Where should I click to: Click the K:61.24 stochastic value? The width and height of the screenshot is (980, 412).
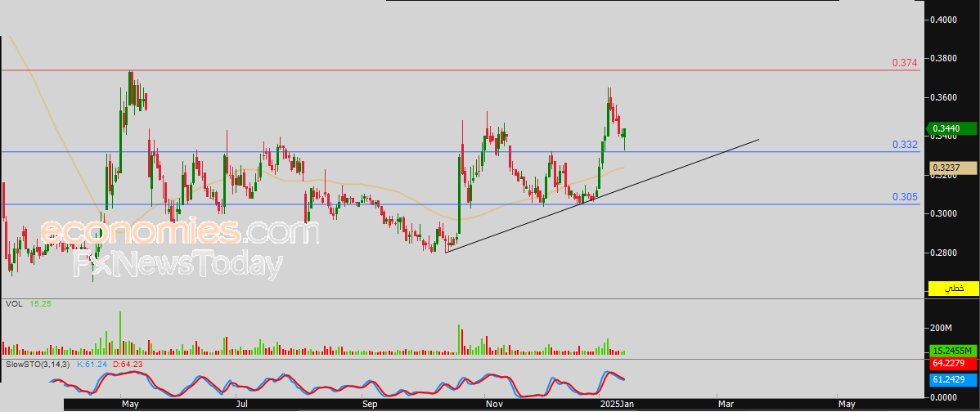(x=92, y=363)
